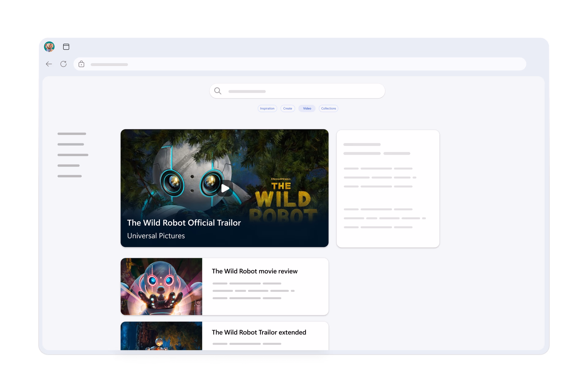
Task: Click the first sidebar menu item
Action: pyautogui.click(x=72, y=134)
